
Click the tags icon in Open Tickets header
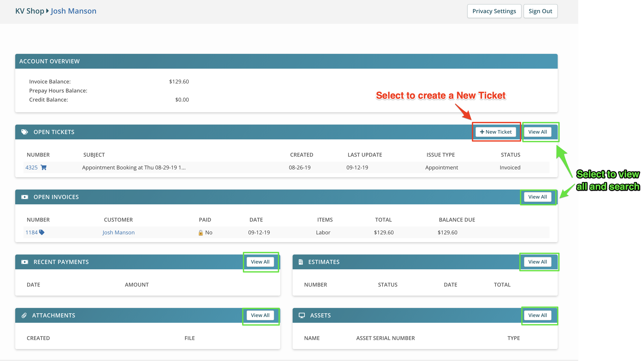point(24,132)
